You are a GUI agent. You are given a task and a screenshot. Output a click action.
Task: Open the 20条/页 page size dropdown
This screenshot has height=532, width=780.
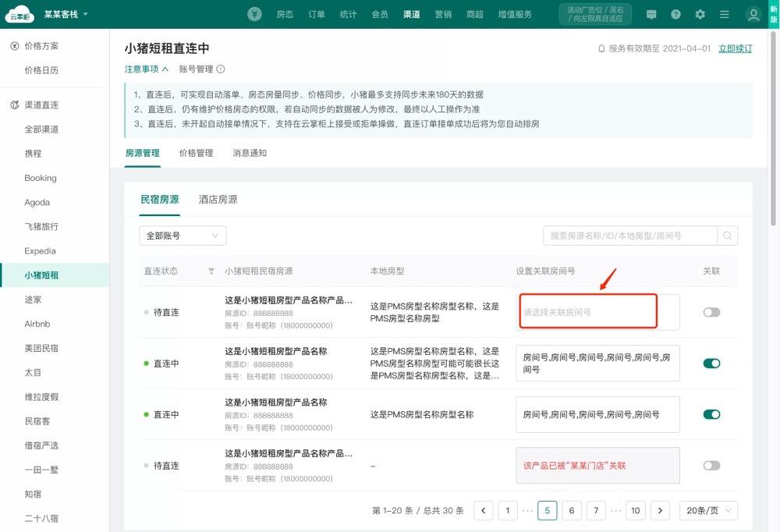[708, 511]
